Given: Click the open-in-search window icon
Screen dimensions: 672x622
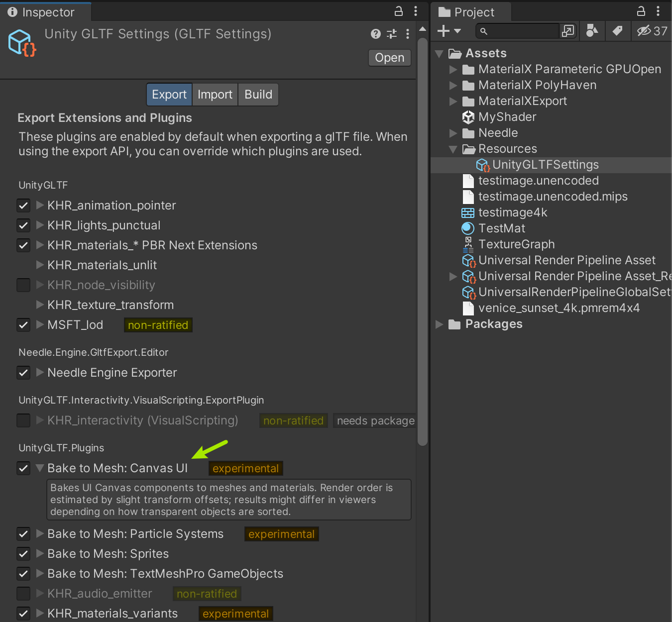Looking at the screenshot, I should coord(567,31).
